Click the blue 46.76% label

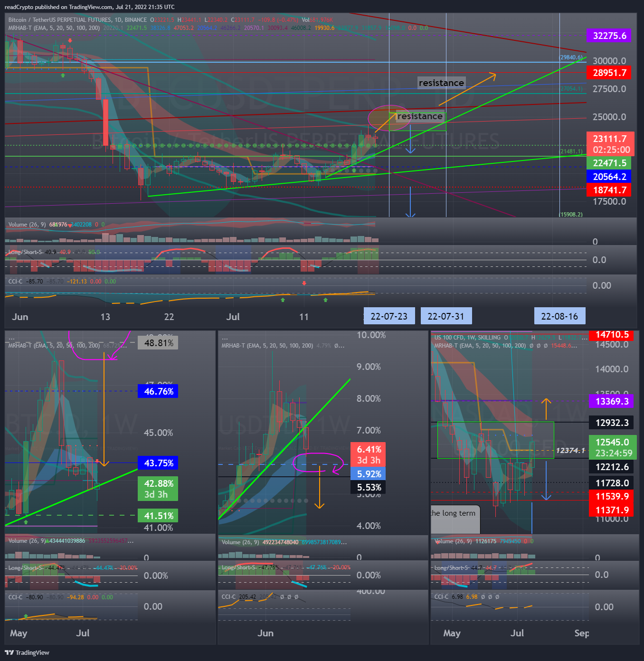[159, 391]
